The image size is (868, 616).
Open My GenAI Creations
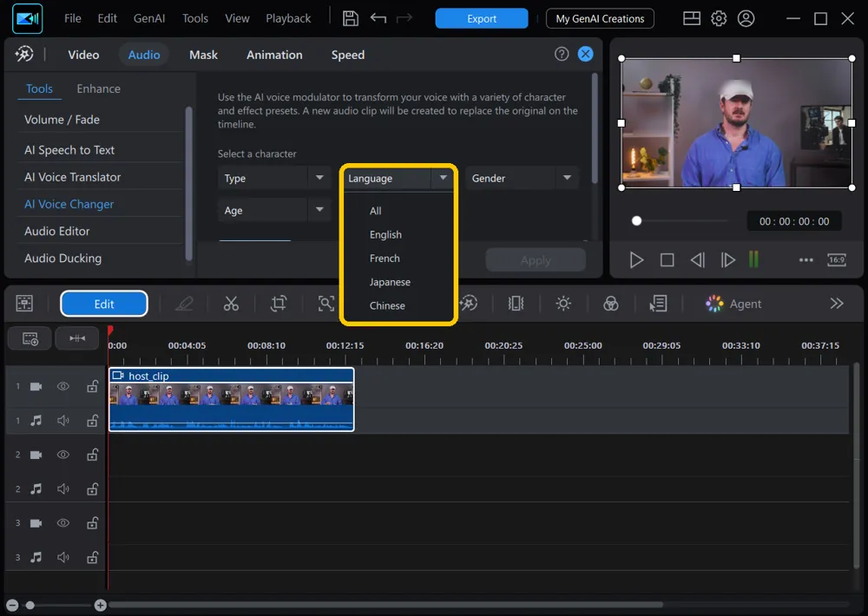pyautogui.click(x=600, y=18)
